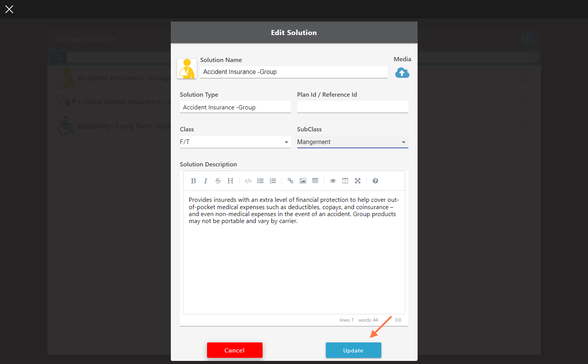Click the solution thumbnail image

187,69
